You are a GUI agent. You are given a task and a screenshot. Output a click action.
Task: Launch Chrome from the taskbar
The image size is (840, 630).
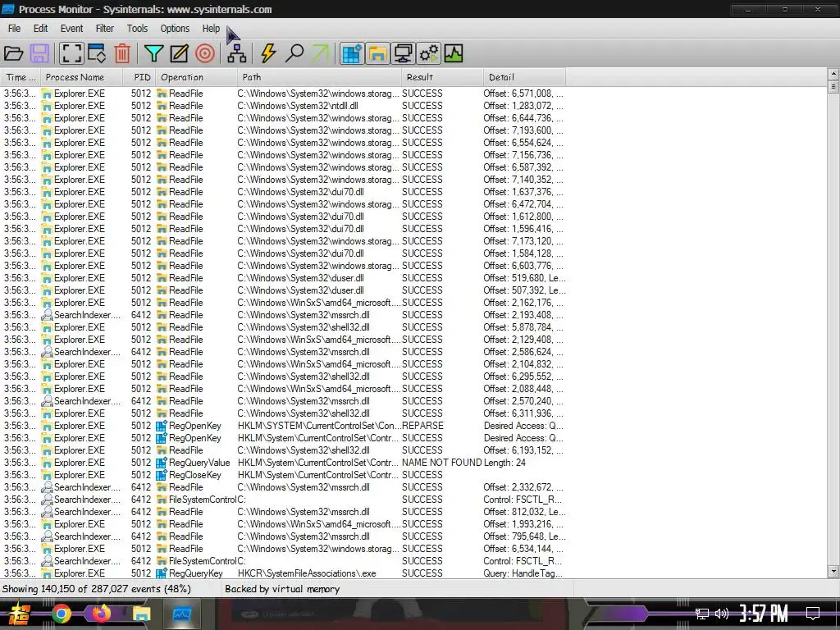[62, 614]
